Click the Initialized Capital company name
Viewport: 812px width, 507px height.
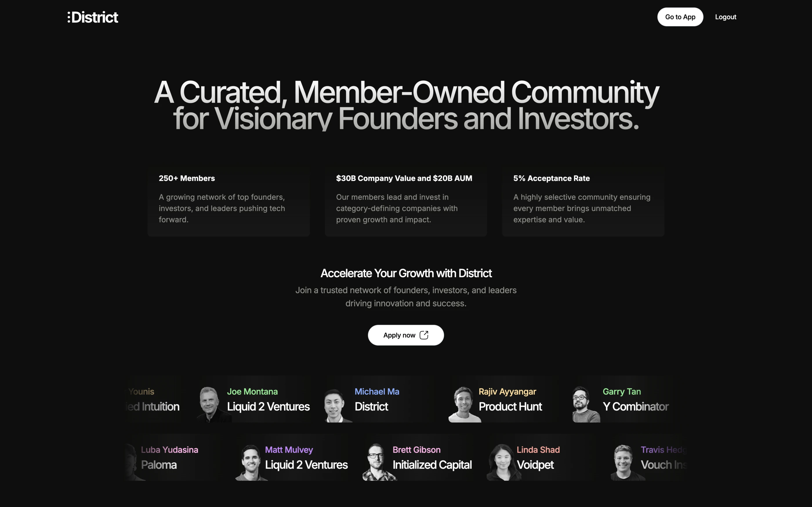click(432, 465)
